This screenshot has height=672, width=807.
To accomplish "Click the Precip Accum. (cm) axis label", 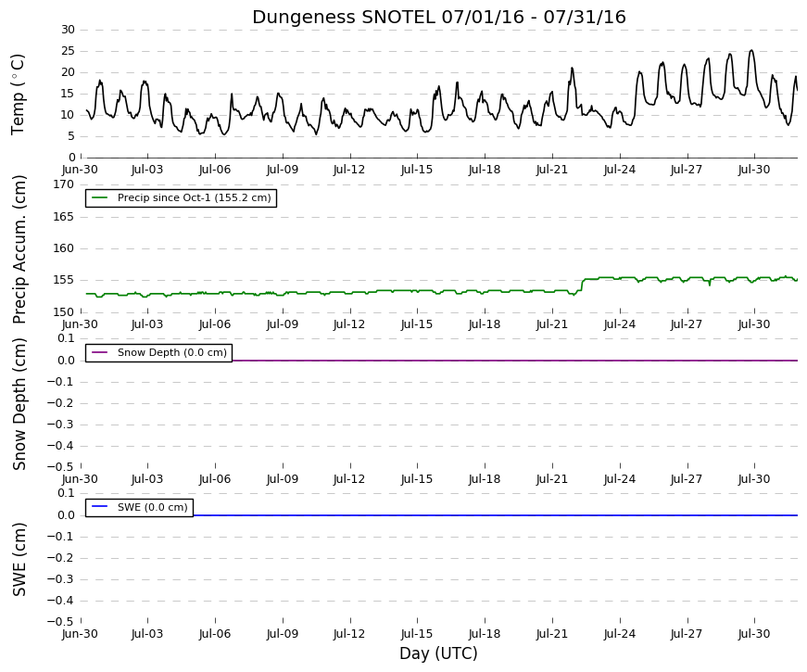I will pyautogui.click(x=19, y=249).
